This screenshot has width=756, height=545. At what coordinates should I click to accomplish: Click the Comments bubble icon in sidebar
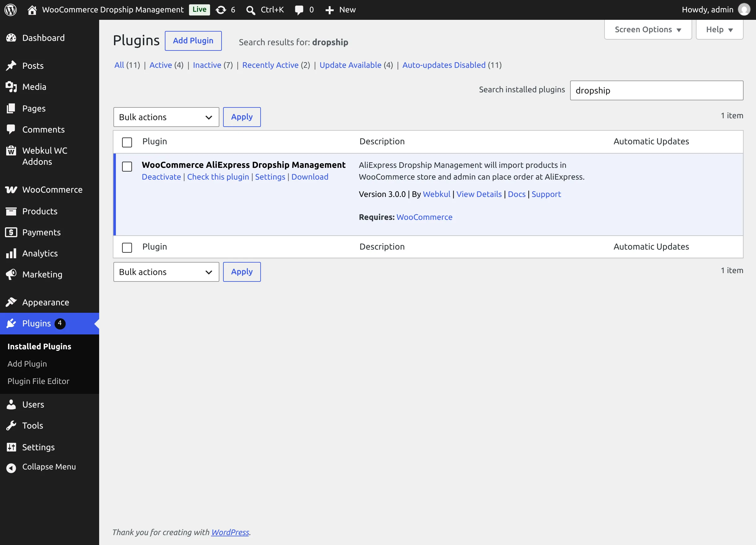coord(11,129)
